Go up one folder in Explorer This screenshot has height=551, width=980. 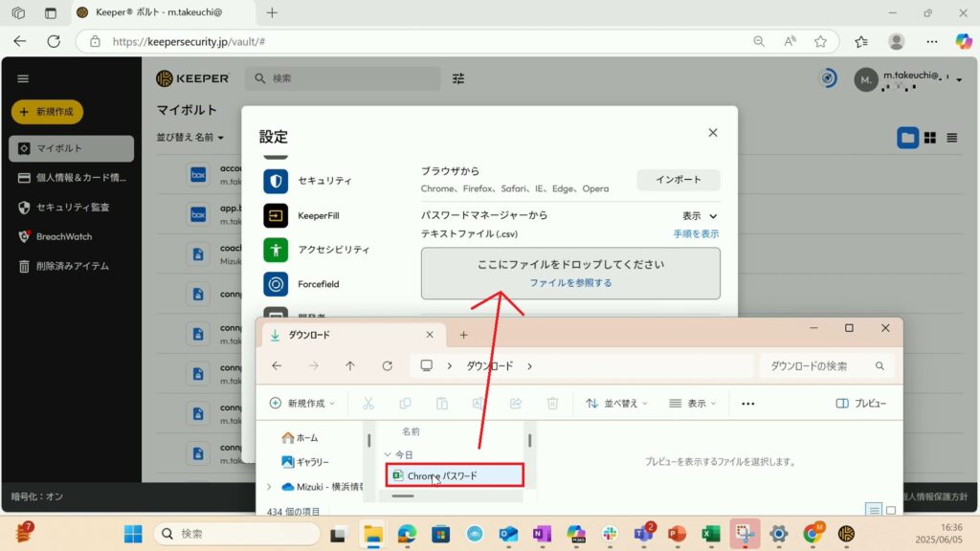click(350, 366)
